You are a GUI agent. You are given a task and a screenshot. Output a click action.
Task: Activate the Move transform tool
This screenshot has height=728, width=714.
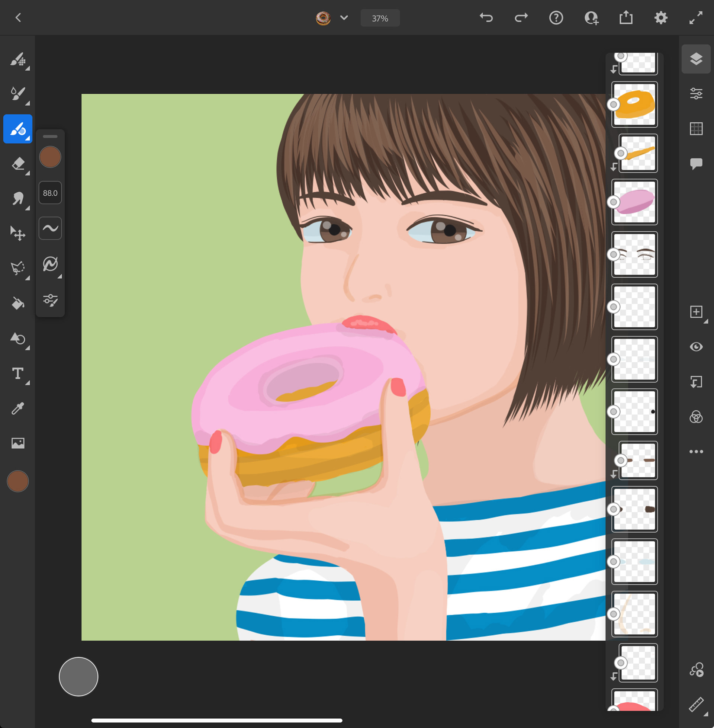pos(17,233)
